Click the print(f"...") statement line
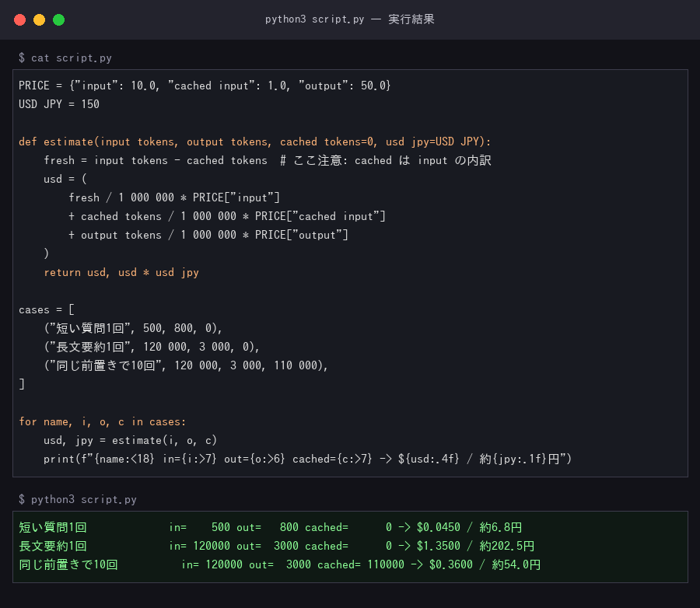 307,459
